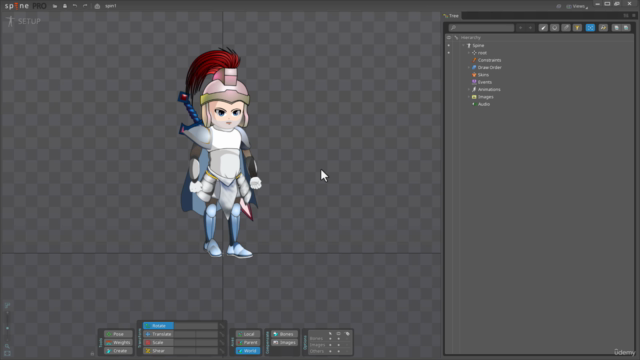
Task: Set axes to World
Action: [248, 351]
